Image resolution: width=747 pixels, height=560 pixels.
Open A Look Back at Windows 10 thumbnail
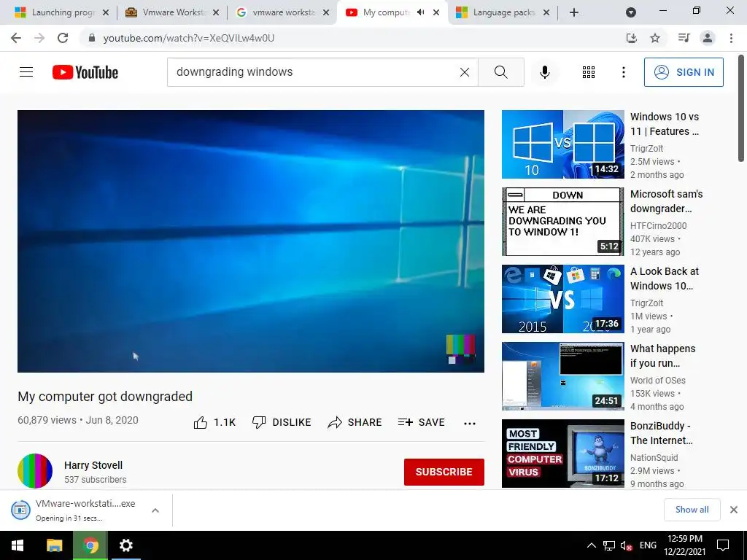tap(562, 299)
